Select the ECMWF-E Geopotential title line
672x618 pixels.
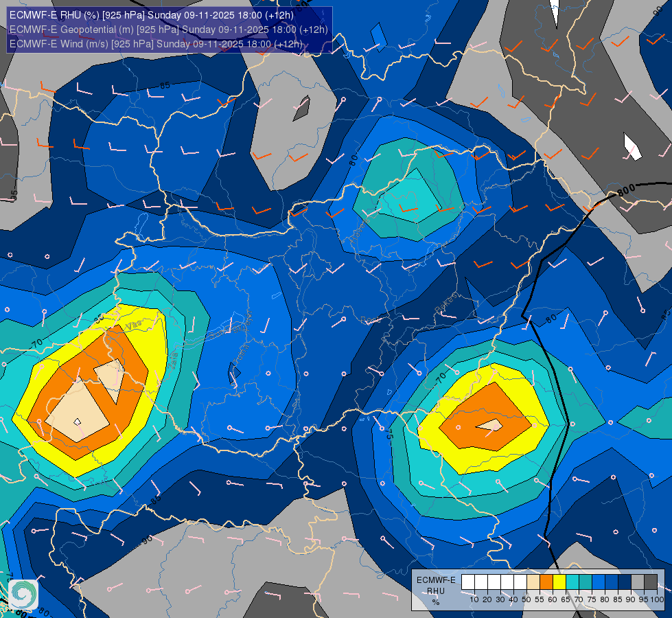click(x=168, y=30)
